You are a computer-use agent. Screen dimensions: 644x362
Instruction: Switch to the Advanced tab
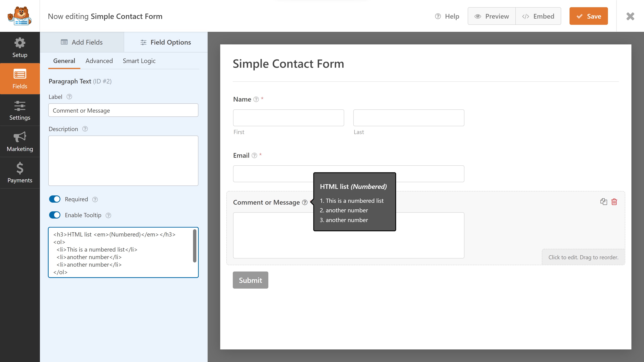pos(99,61)
